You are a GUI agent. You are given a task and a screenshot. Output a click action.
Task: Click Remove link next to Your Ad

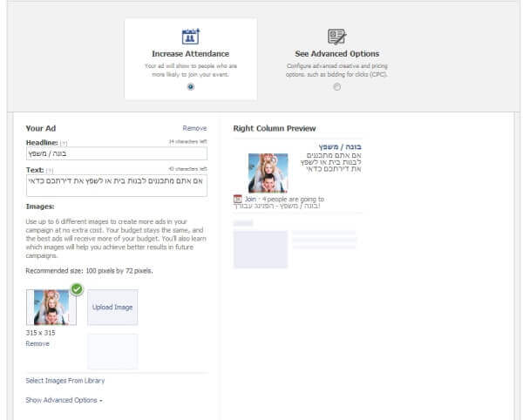point(194,128)
